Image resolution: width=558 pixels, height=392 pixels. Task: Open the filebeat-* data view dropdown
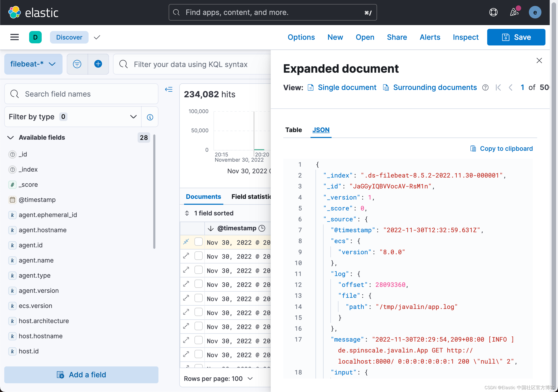tap(33, 64)
